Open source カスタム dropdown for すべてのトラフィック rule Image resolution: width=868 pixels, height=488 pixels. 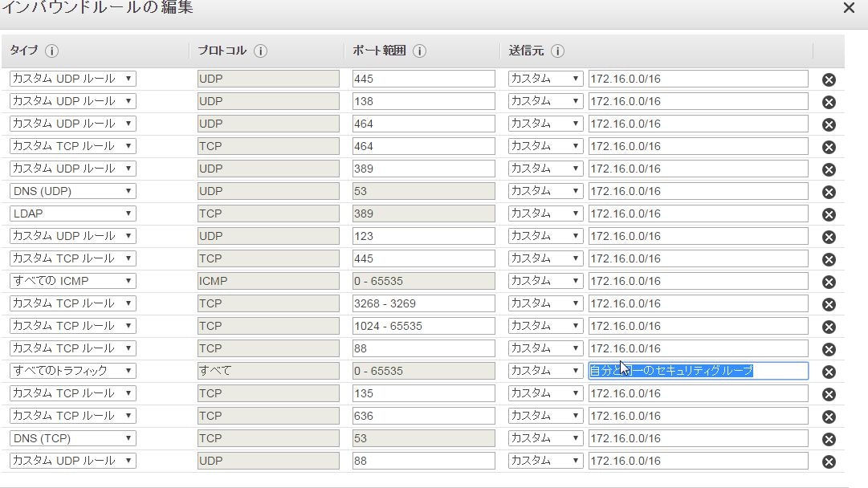click(x=545, y=371)
